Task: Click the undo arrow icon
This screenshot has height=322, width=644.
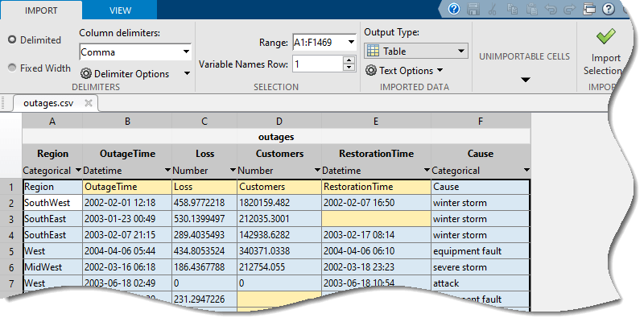Action: 549,10
